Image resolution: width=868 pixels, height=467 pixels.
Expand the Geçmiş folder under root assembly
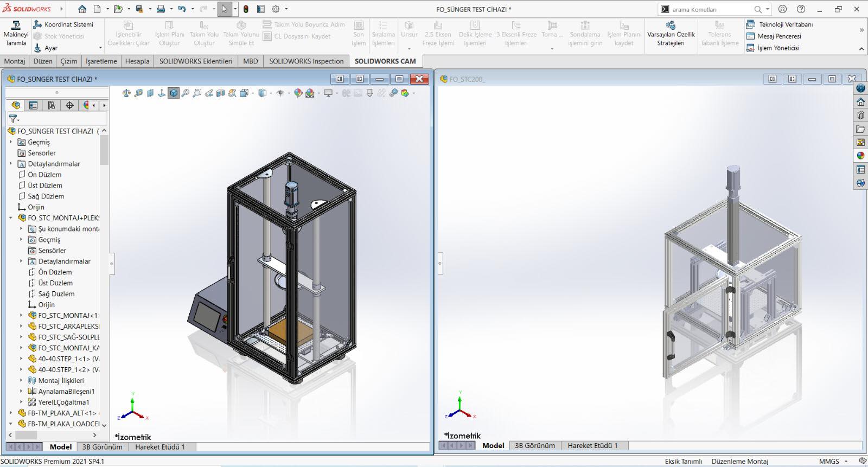pos(10,142)
